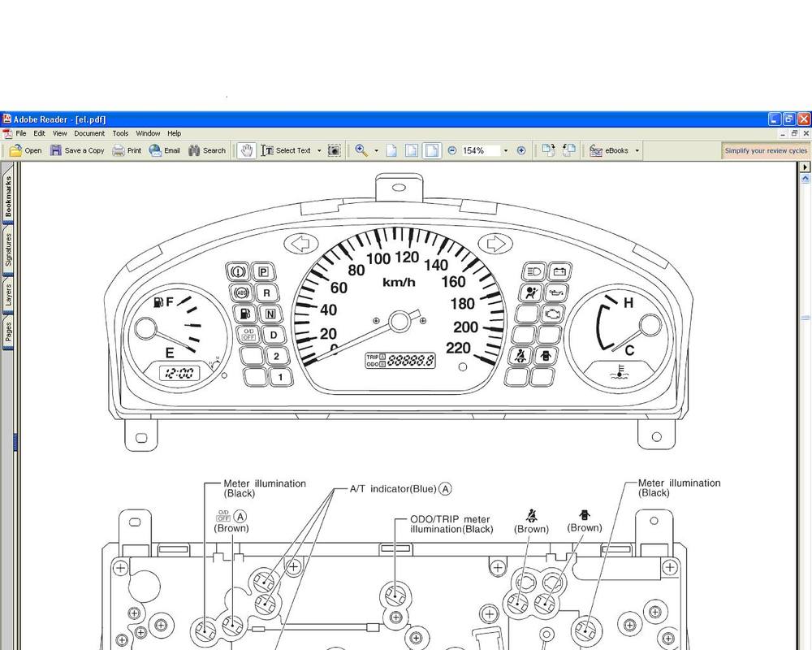Click 'A/T indicator(Blue)' label
This screenshot has height=650, width=812.
[x=393, y=489]
